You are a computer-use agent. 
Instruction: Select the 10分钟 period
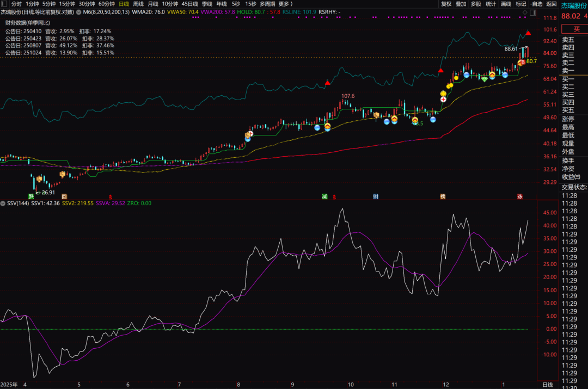[170, 4]
